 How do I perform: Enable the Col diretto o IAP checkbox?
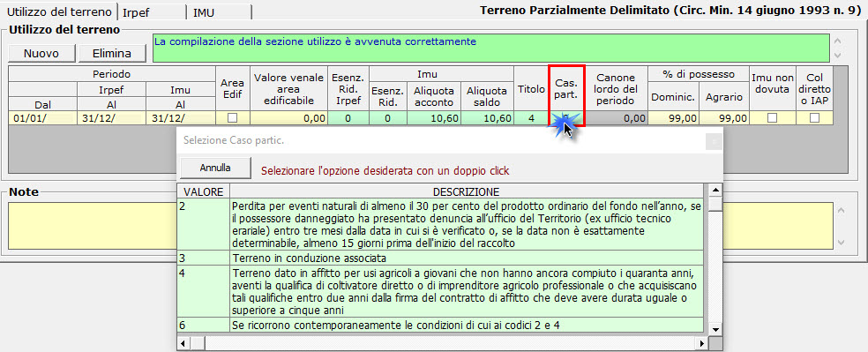pyautogui.click(x=814, y=117)
